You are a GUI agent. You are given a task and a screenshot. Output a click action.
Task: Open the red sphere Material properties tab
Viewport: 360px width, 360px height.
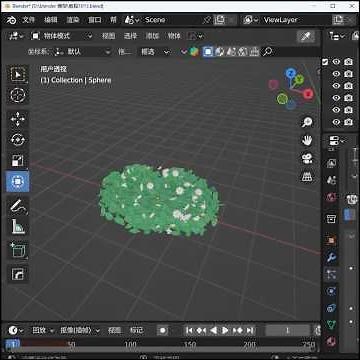[x=331, y=341]
